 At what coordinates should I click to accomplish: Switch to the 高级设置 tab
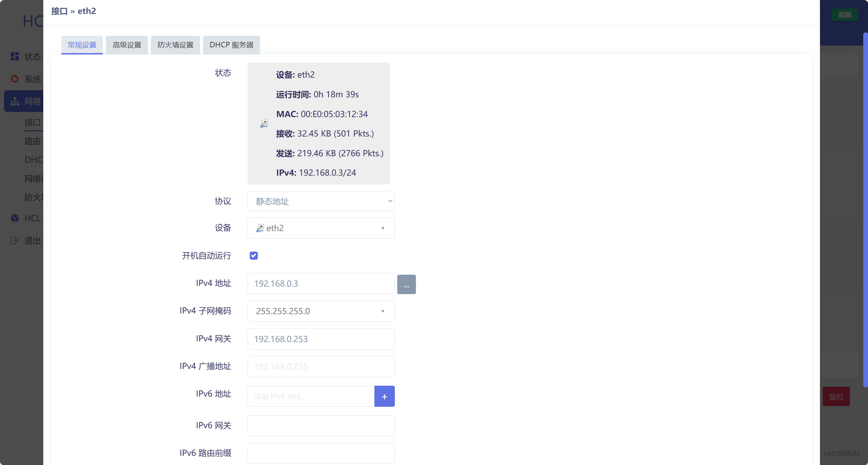point(127,45)
